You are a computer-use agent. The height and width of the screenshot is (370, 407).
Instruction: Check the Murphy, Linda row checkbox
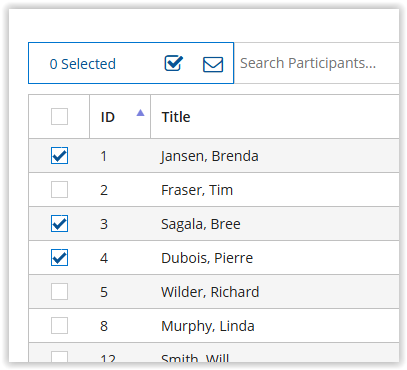tap(59, 325)
